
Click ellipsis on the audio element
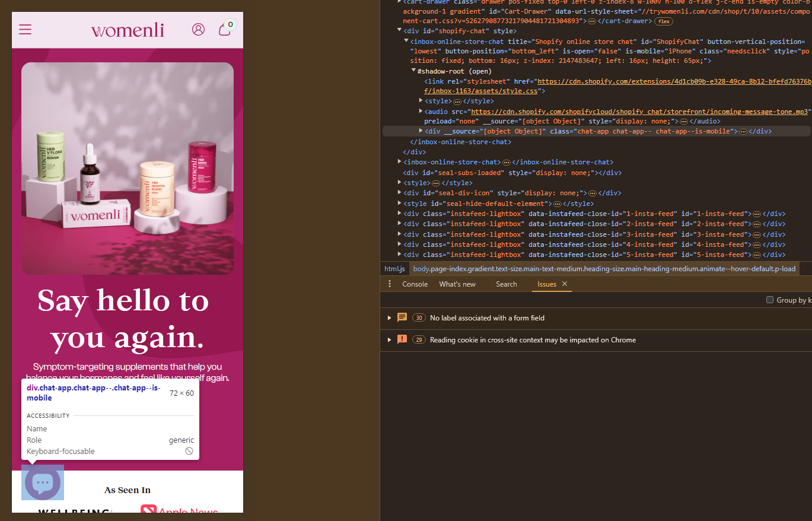pos(683,122)
